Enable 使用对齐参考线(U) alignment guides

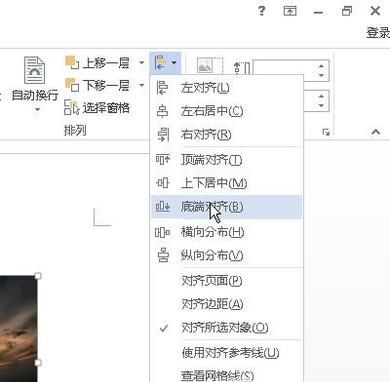pyautogui.click(x=227, y=353)
